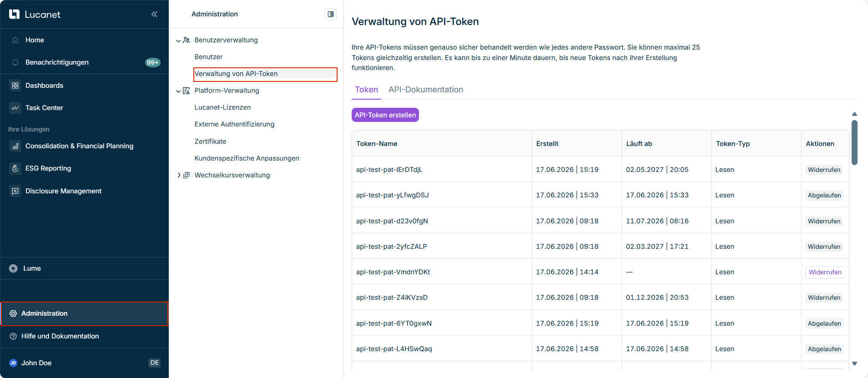The height and width of the screenshot is (378, 868).
Task: Click expiry date 11.07.2026 | 08:16
Action: click(657, 221)
